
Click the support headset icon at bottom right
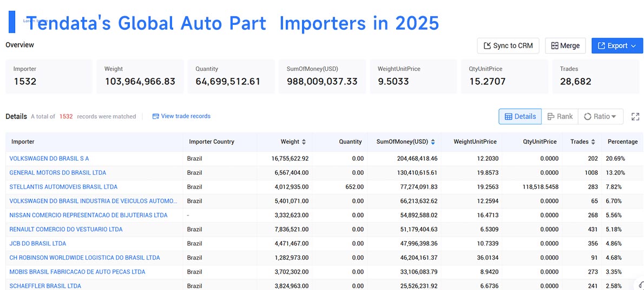pos(641,285)
